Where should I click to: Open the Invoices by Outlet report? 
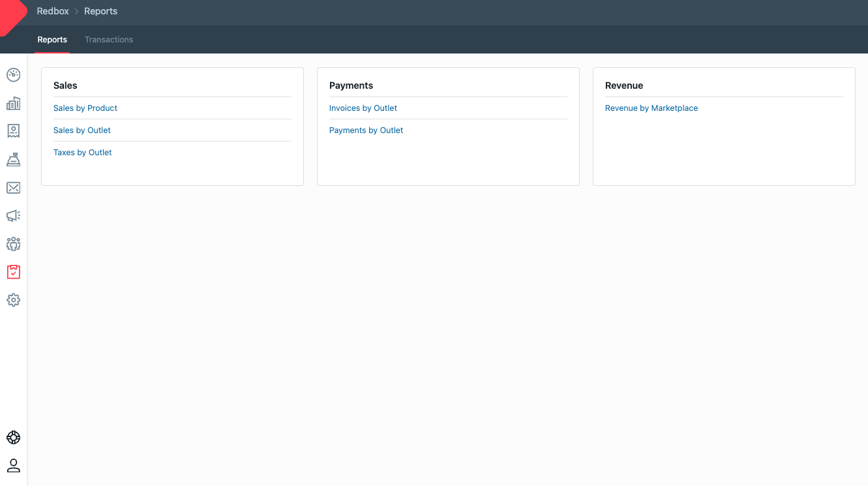363,108
